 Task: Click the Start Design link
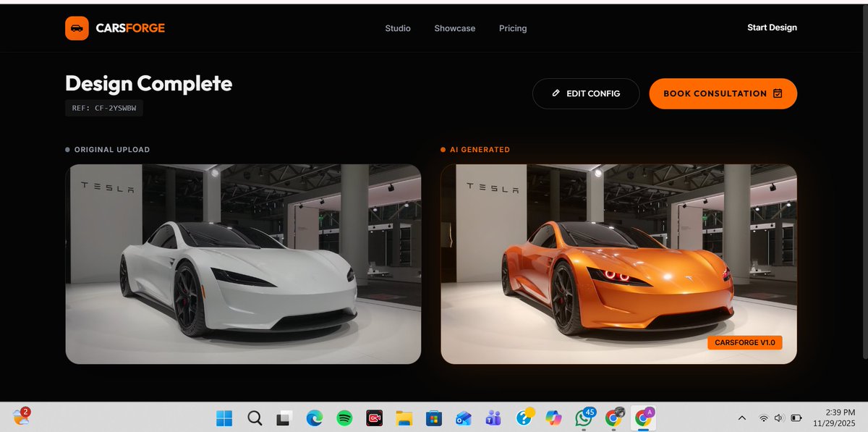click(772, 27)
